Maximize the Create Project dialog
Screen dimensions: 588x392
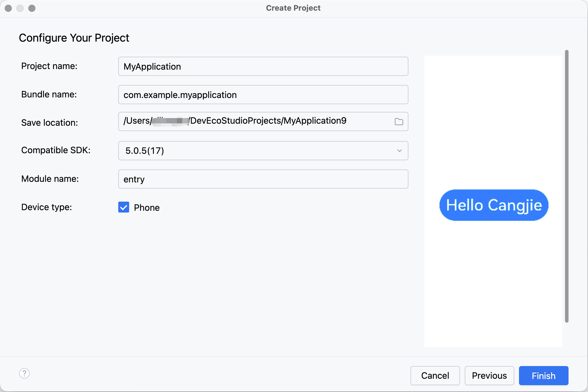tap(32, 8)
